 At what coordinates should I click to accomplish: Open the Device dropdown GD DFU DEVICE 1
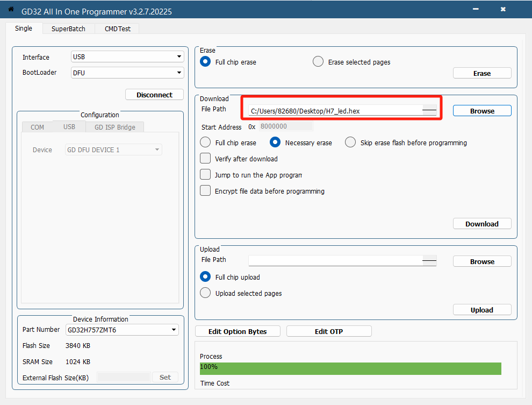(x=113, y=150)
